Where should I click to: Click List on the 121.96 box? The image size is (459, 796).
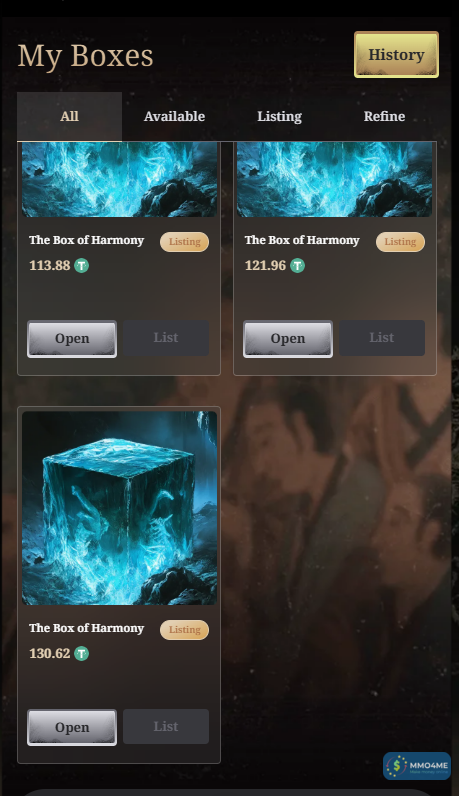tap(382, 338)
